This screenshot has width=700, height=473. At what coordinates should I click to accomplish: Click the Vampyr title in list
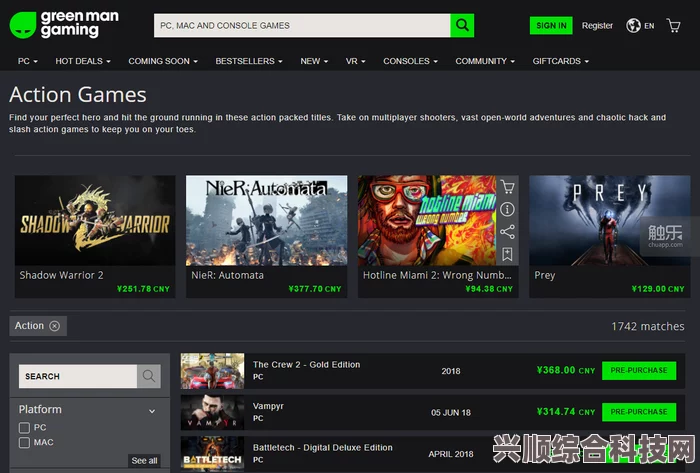pos(268,406)
